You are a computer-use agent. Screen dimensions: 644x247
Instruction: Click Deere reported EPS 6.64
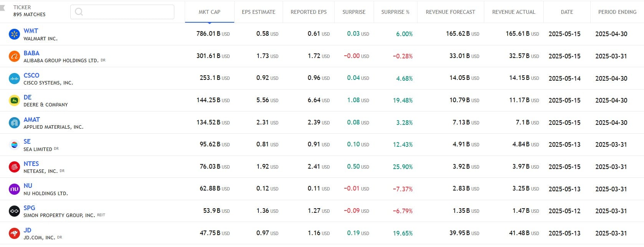tap(319, 100)
